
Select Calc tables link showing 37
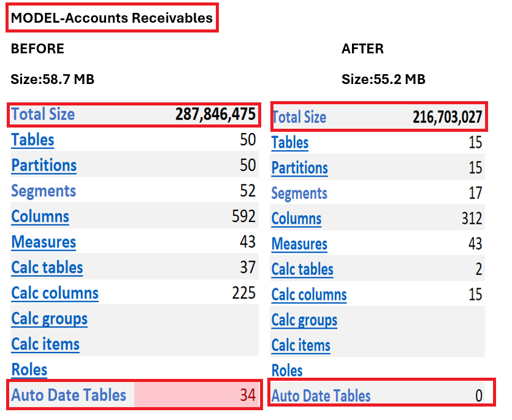(47, 268)
